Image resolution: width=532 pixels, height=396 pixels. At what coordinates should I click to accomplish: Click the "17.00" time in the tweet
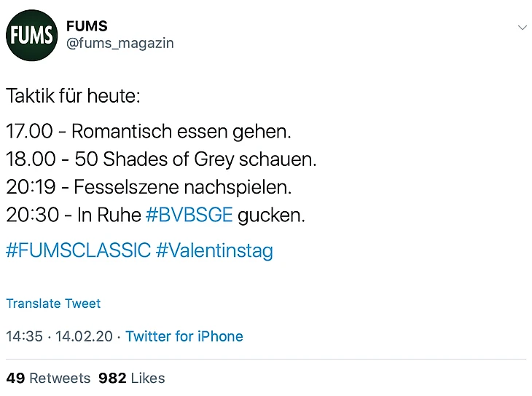tap(29, 132)
